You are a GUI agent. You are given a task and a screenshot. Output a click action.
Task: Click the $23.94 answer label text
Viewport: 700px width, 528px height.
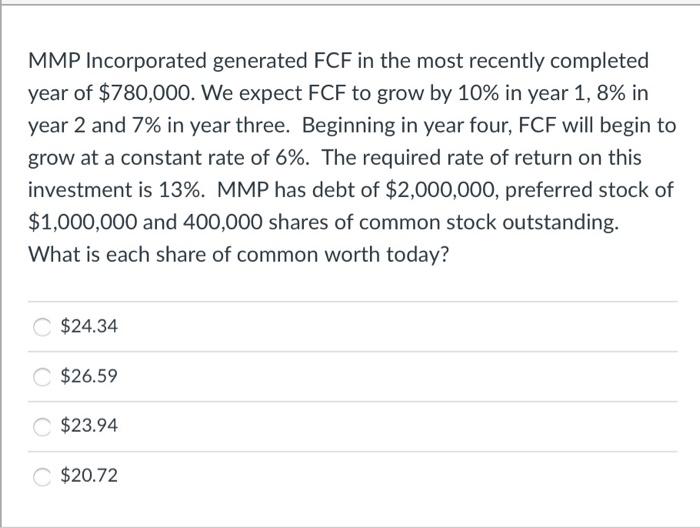pos(89,426)
